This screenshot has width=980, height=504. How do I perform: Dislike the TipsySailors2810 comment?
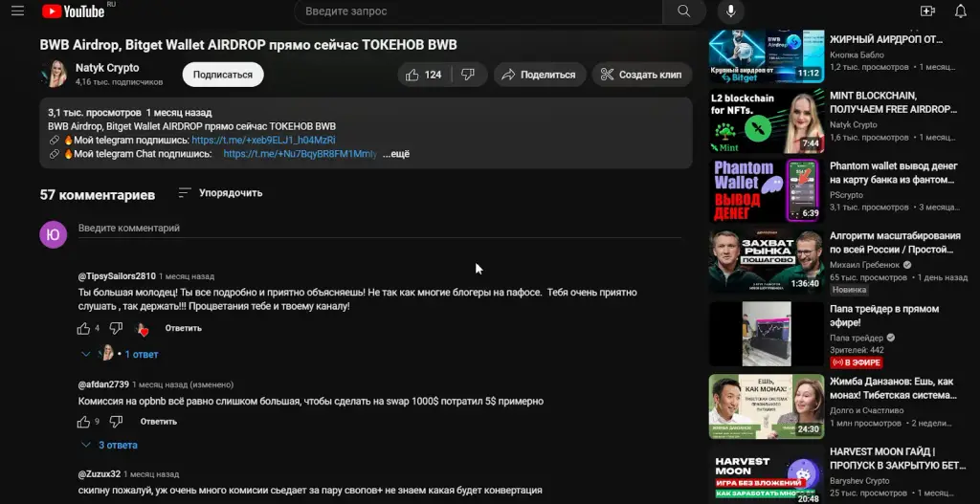pyautogui.click(x=116, y=328)
